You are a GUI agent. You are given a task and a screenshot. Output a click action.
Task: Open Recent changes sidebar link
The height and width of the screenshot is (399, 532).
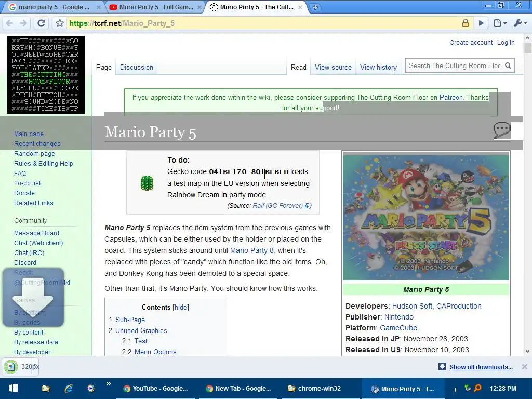tap(37, 144)
